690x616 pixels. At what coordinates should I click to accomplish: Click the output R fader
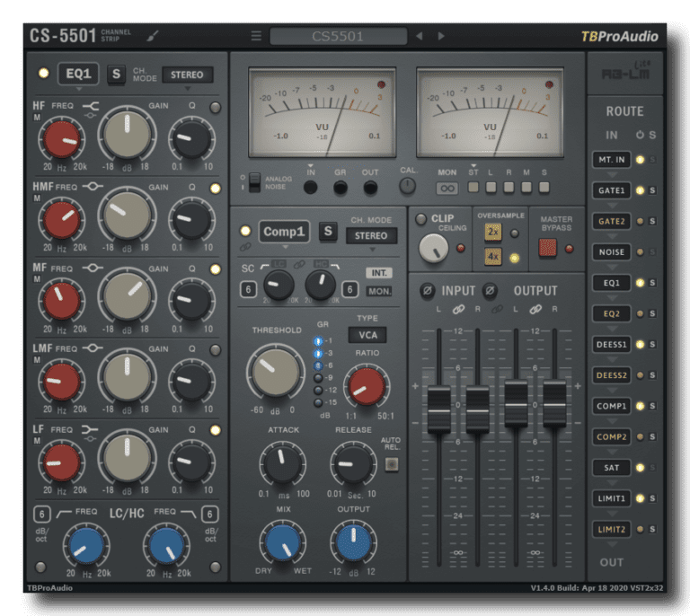(x=554, y=402)
